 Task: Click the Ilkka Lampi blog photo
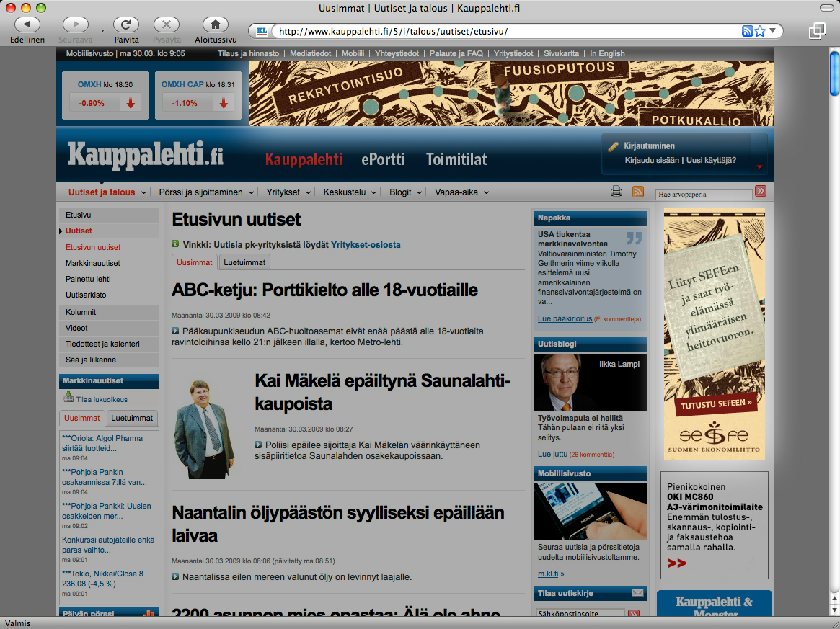pyautogui.click(x=590, y=382)
